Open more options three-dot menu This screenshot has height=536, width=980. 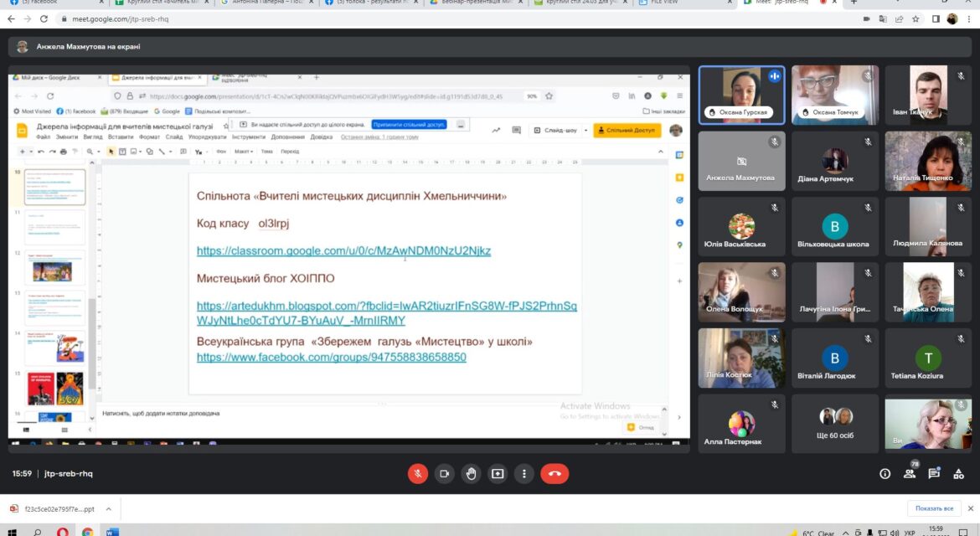click(524, 473)
